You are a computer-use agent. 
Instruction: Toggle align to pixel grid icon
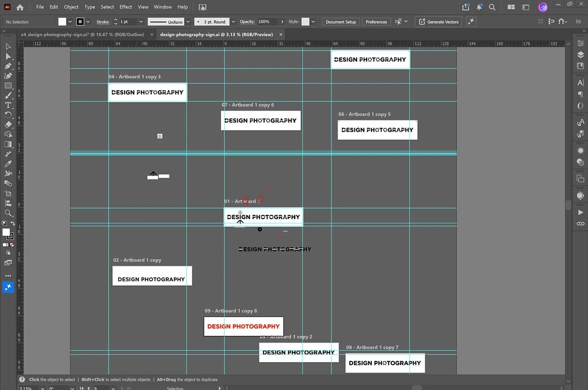[x=551, y=22]
